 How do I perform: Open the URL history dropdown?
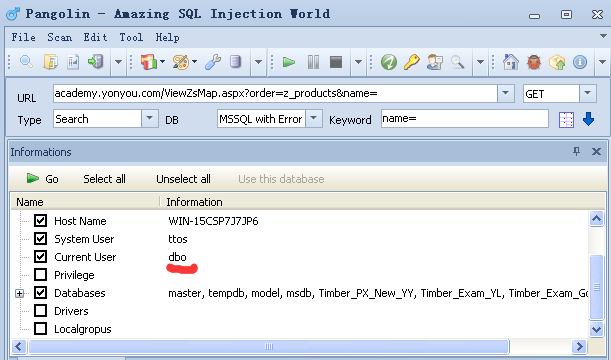(506, 93)
